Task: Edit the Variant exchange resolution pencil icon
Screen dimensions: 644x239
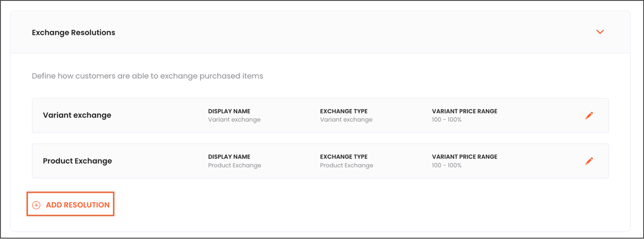Action: click(589, 116)
